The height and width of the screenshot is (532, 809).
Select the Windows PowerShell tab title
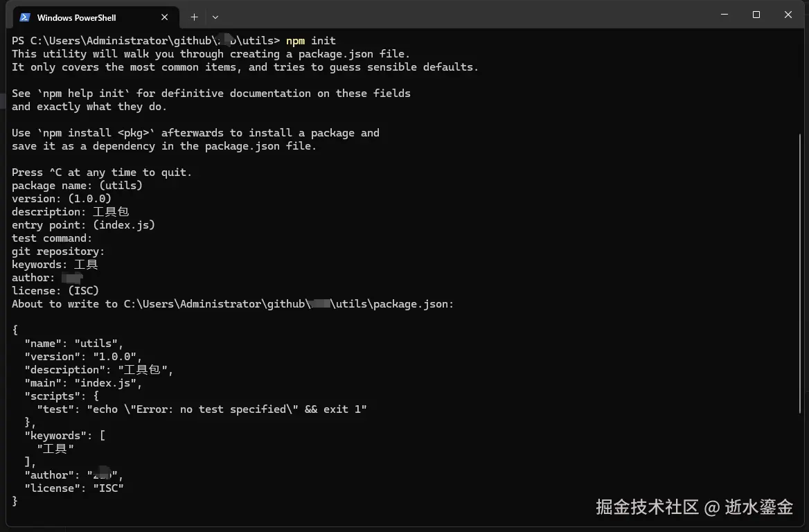pyautogui.click(x=76, y=17)
